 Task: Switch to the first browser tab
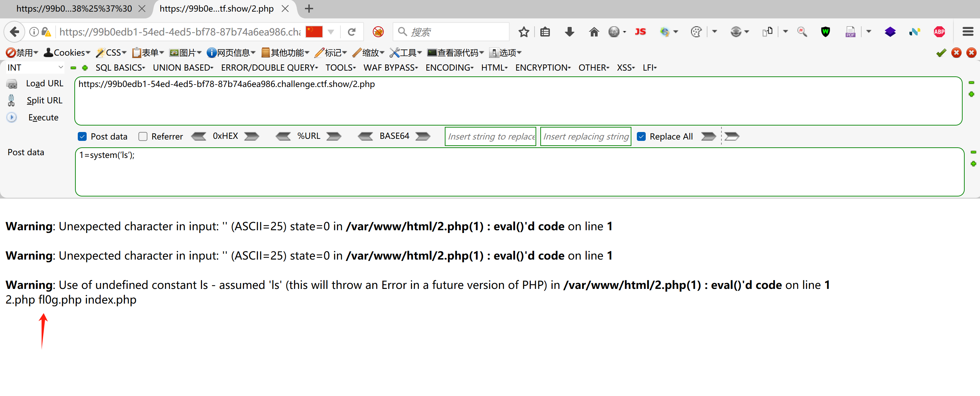click(74, 9)
